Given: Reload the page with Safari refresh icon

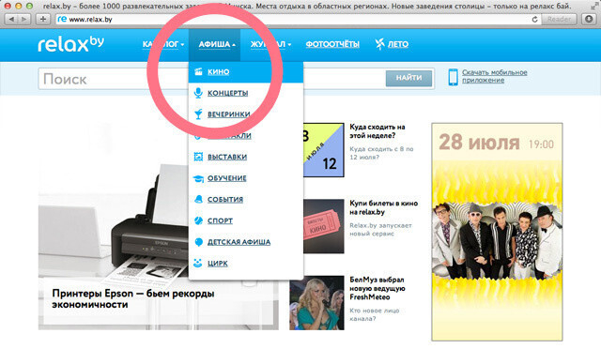Looking at the screenshot, I should tap(534, 19).
